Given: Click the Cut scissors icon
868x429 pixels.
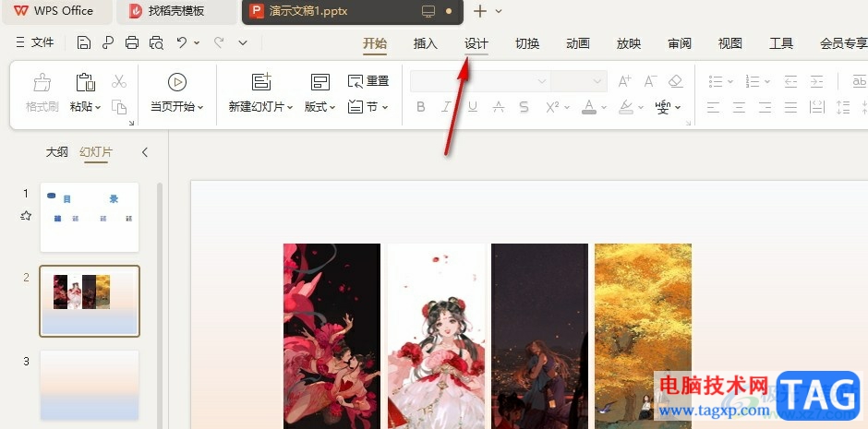Looking at the screenshot, I should click(x=119, y=82).
